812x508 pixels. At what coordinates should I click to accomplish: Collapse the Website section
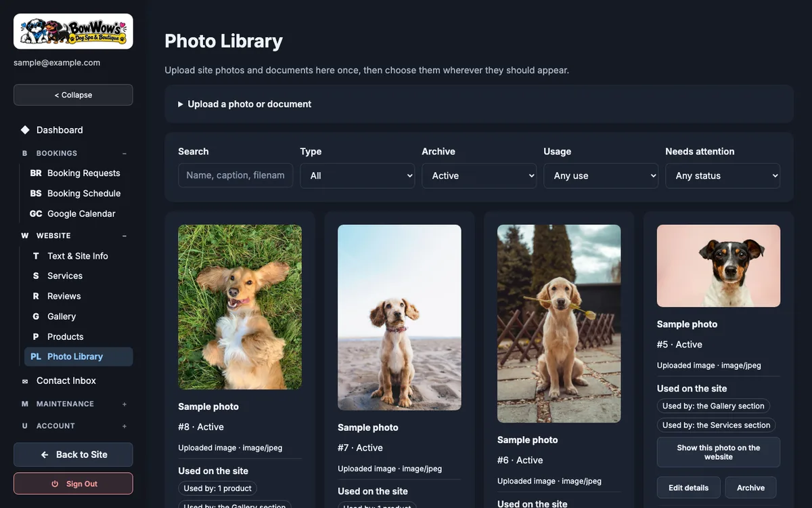(125, 236)
